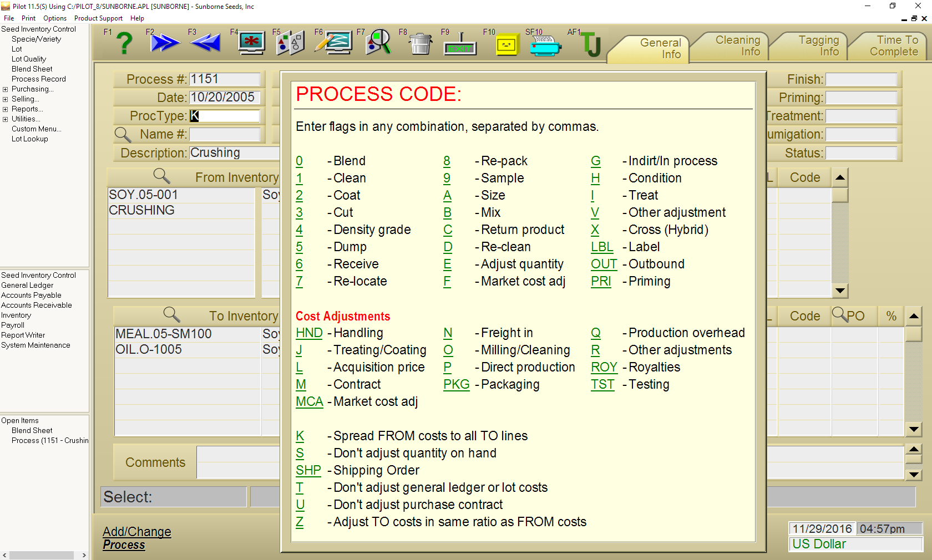Expand the Utilities tree node

tap(6, 119)
